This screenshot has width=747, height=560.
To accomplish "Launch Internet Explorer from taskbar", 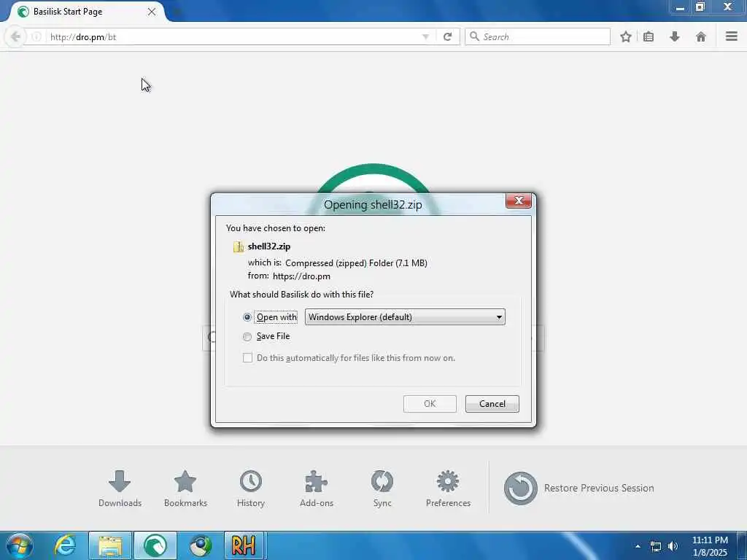I will tap(65, 545).
